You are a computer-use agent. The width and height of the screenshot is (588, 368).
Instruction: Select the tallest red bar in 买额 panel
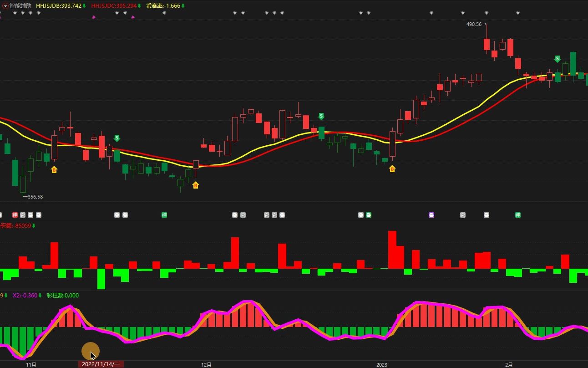point(392,250)
